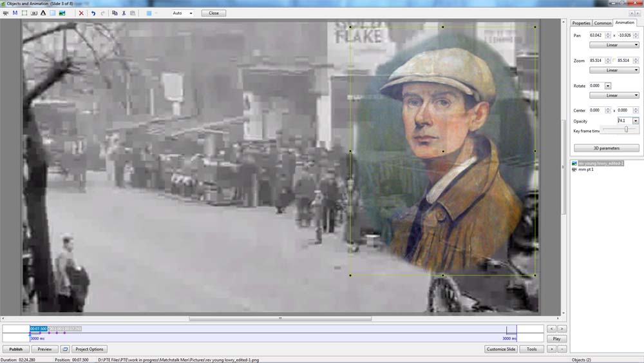Adjust the Zoom Y spinner

(x=636, y=61)
